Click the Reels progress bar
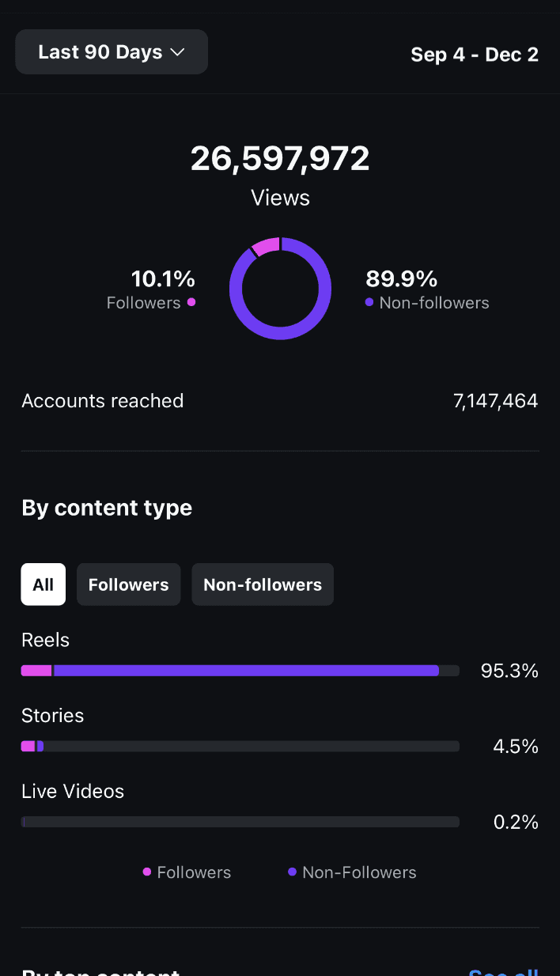The image size is (560, 976). (240, 671)
